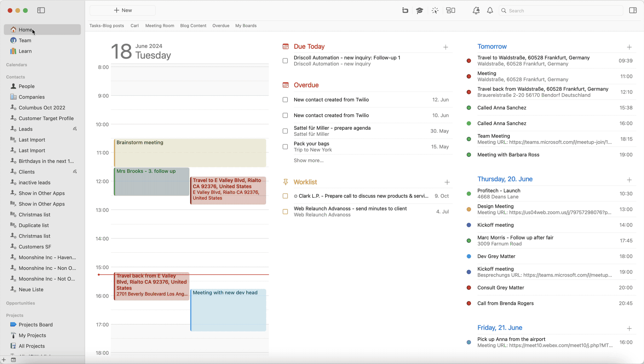Go to Home in the sidebar
This screenshot has width=644, height=364.
tap(42, 30)
